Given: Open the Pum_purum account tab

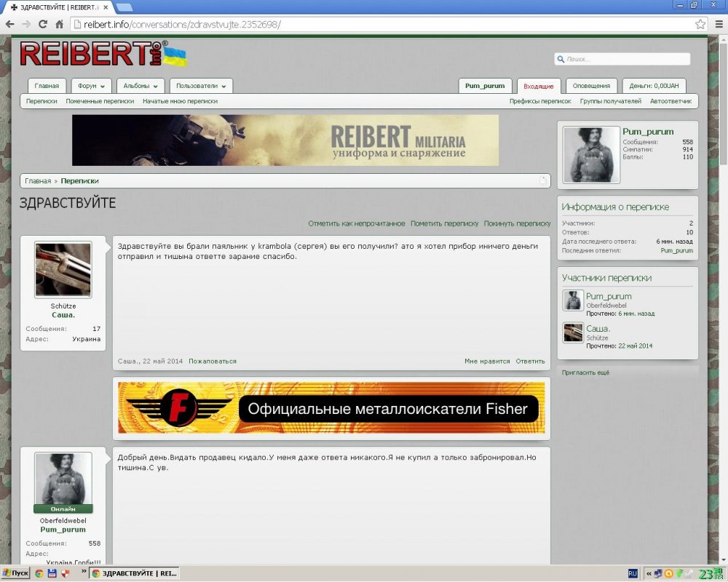Looking at the screenshot, I should click(485, 86).
